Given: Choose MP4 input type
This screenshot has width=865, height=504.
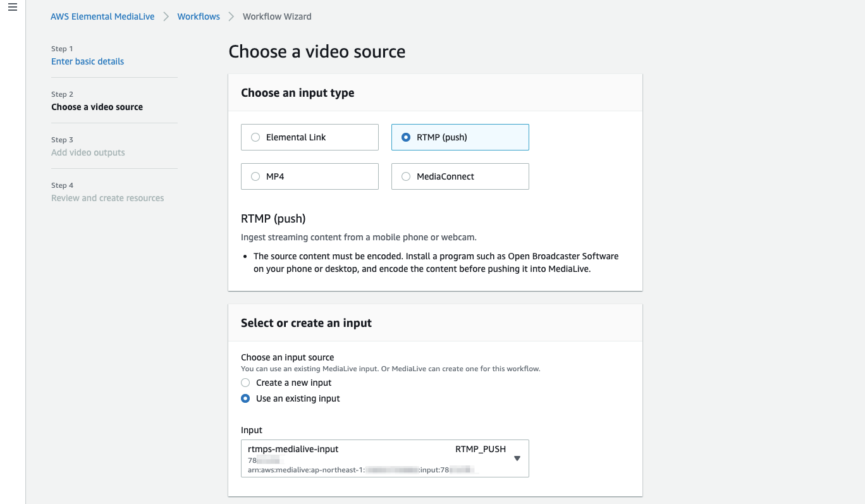Looking at the screenshot, I should (x=310, y=176).
